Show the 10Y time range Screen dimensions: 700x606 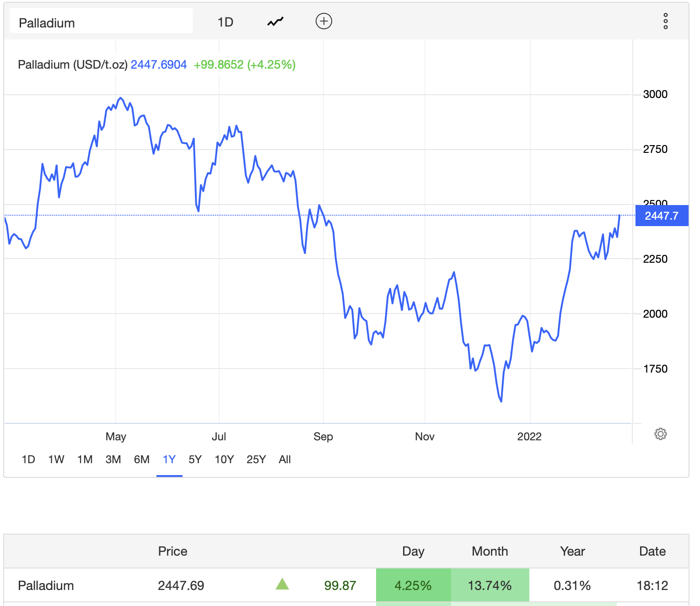[x=224, y=459]
